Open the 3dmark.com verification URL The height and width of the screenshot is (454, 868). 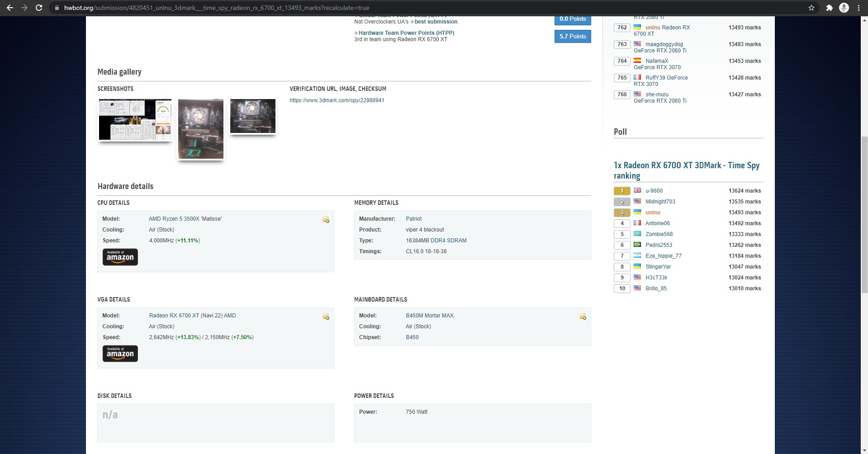coord(337,100)
